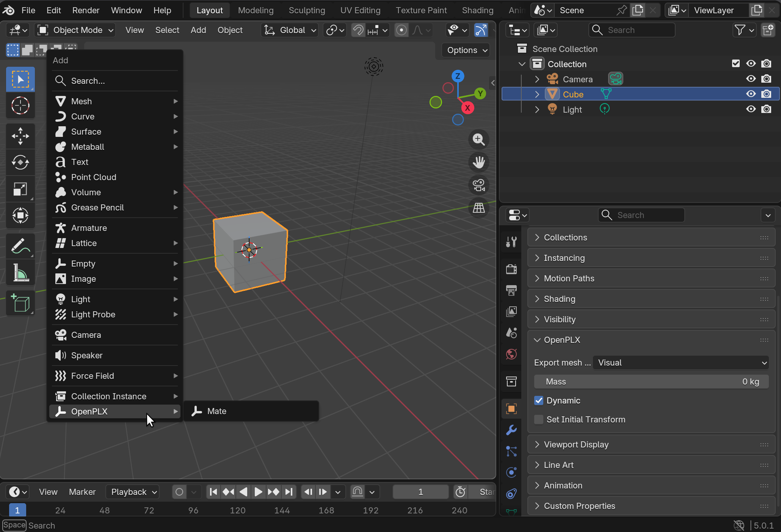The image size is (781, 532).
Task: Choose Mate from OpenPLX submenu
Action: click(x=251, y=411)
